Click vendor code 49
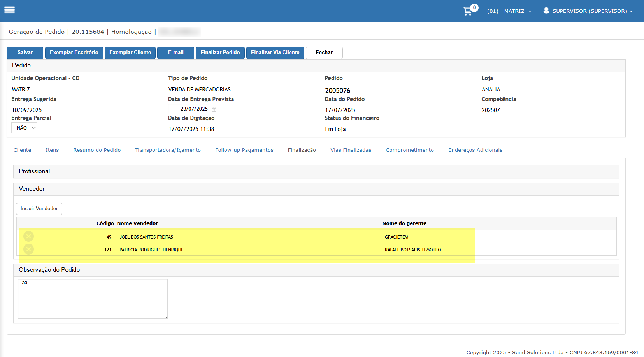Image resolution: width=644 pixels, height=357 pixels. [109, 237]
